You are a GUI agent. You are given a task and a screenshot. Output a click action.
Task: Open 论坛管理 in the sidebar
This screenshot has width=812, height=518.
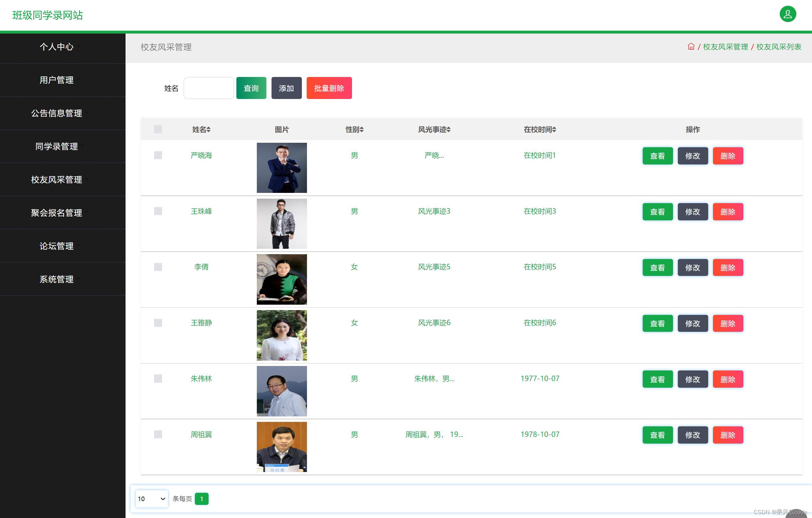[57, 246]
